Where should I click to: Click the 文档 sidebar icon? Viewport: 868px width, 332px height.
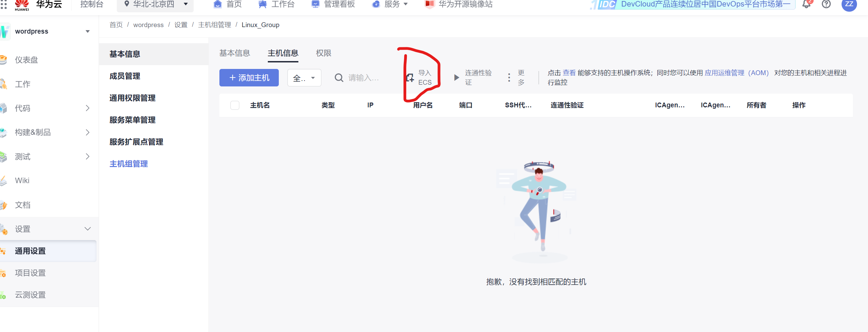(x=3, y=205)
